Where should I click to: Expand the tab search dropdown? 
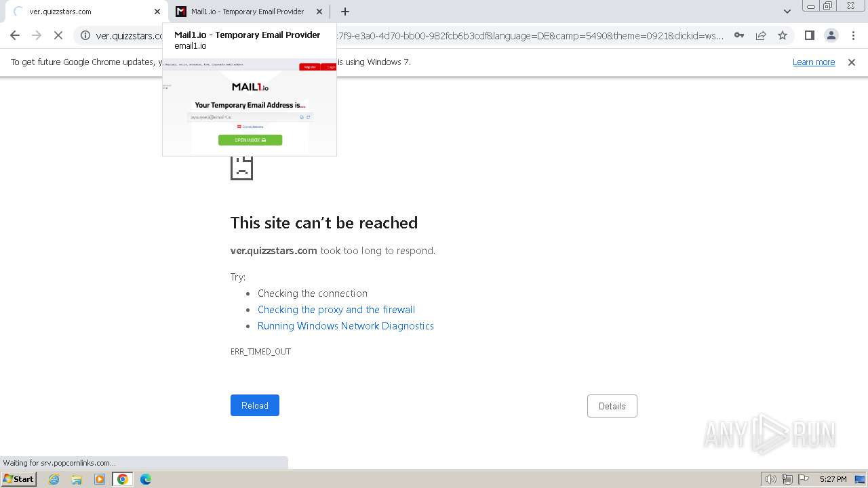click(x=787, y=12)
